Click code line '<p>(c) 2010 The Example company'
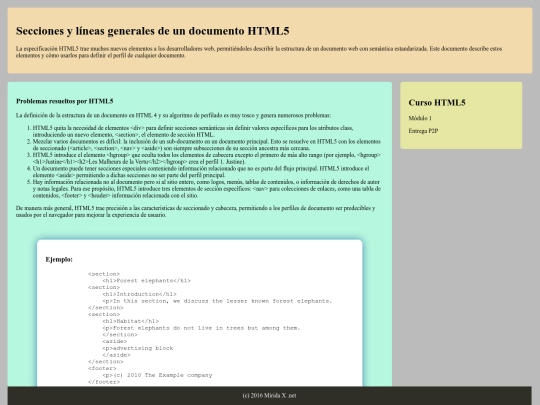Viewport: 540px width, 405px height. coord(157,375)
